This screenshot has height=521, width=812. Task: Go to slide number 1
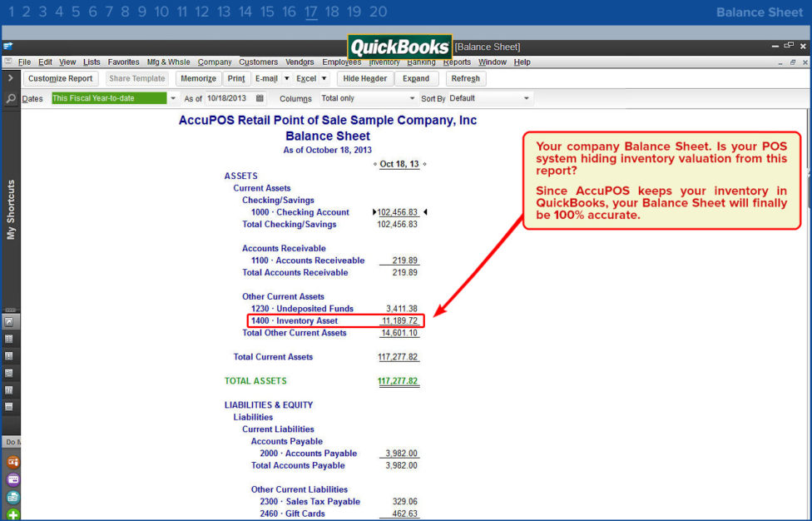pos(12,12)
